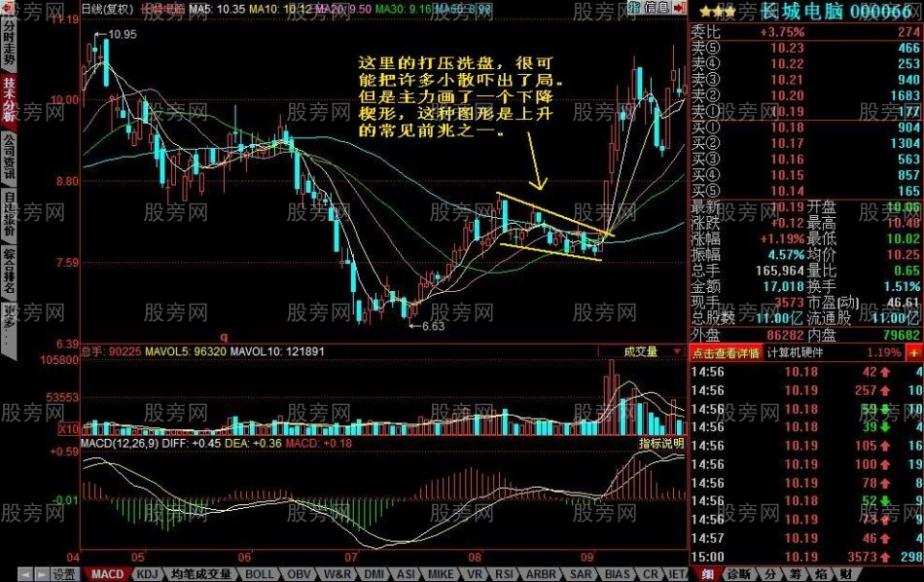Viewport: 924px width, 582px height.
Task: Click the 买③ 10.16 order row
Action: click(x=805, y=160)
